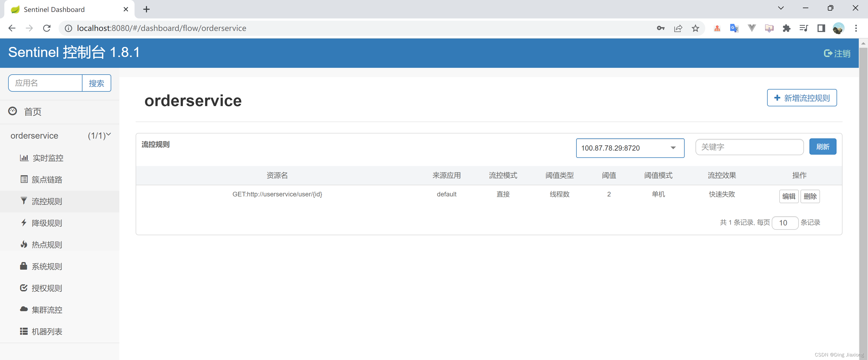The height and width of the screenshot is (360, 868).
Task: Click the cluster flow cloud icon
Action: tap(24, 309)
